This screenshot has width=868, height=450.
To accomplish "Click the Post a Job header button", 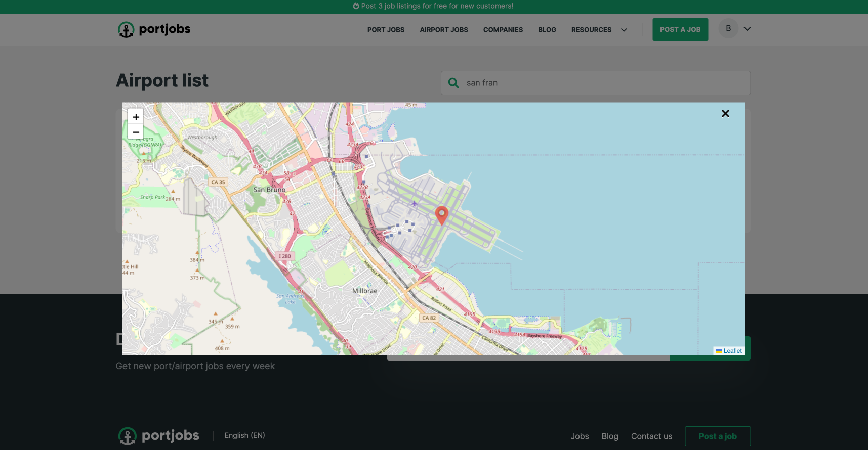I will (680, 29).
